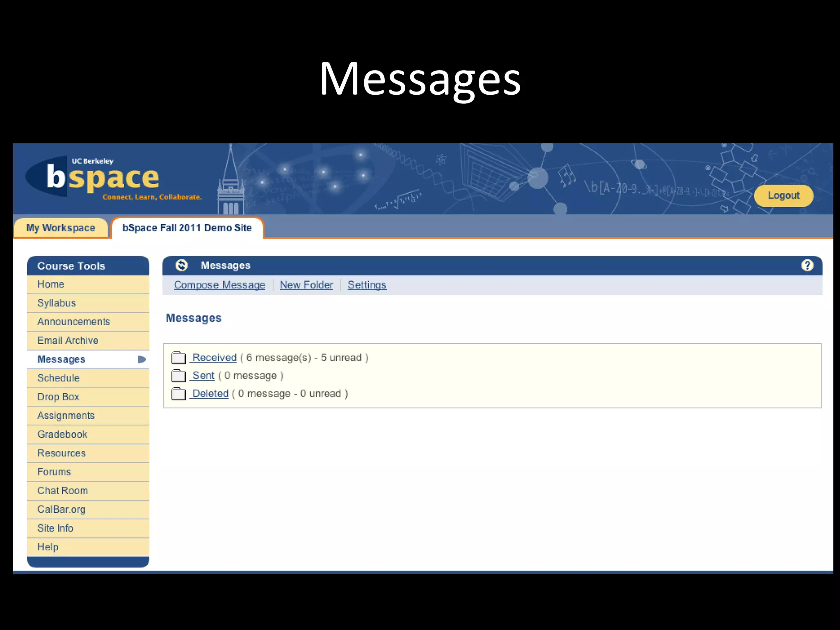
Task: Open Messages Settings link
Action: [367, 285]
